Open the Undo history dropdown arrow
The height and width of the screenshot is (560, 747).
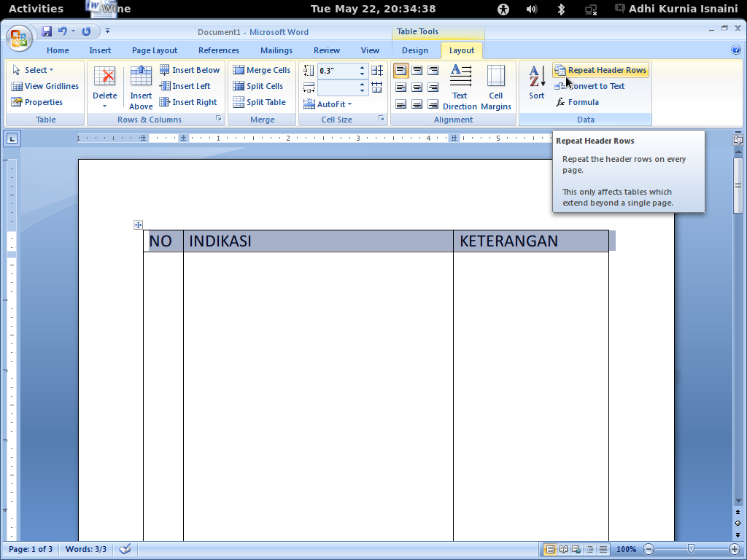coord(73,31)
